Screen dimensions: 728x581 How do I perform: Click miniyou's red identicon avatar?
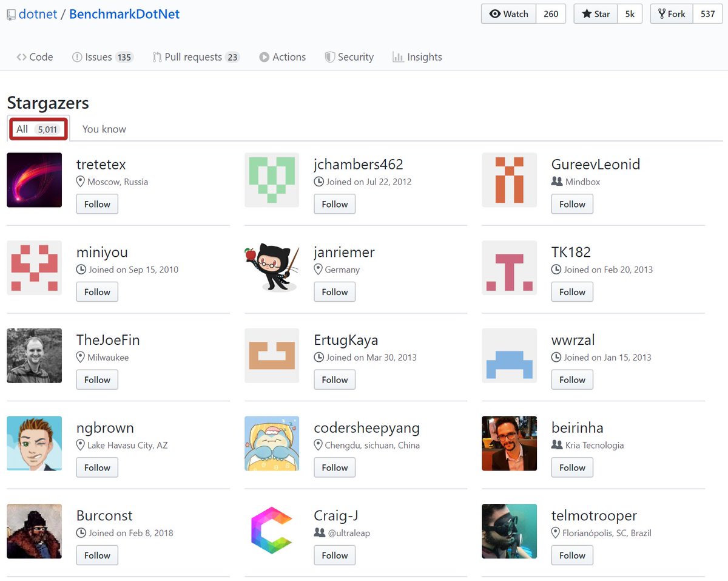pos(35,268)
